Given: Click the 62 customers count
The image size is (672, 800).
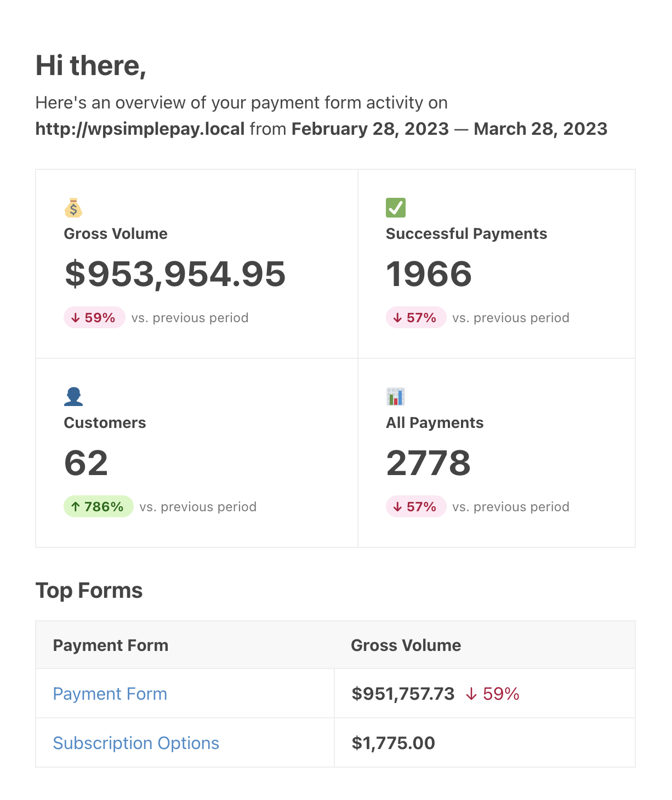Looking at the screenshot, I should click(86, 463).
